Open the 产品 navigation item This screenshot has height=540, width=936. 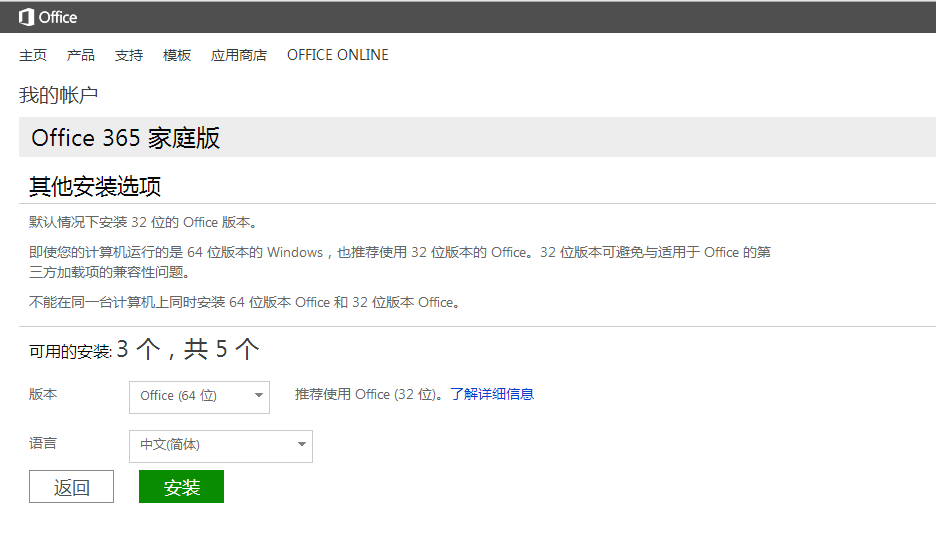[81, 55]
